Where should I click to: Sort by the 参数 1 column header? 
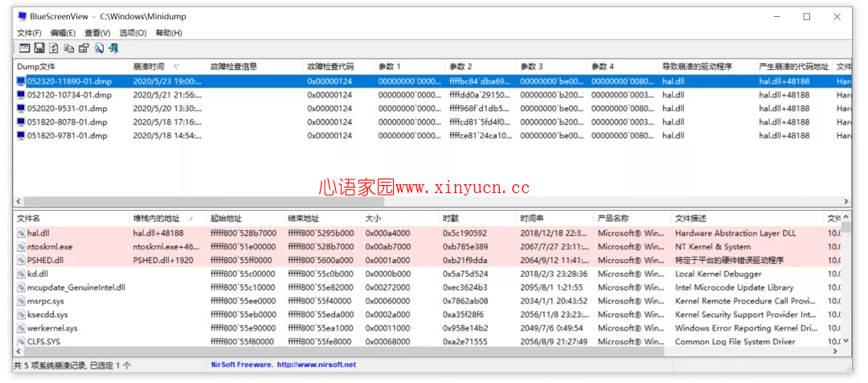tap(410, 67)
